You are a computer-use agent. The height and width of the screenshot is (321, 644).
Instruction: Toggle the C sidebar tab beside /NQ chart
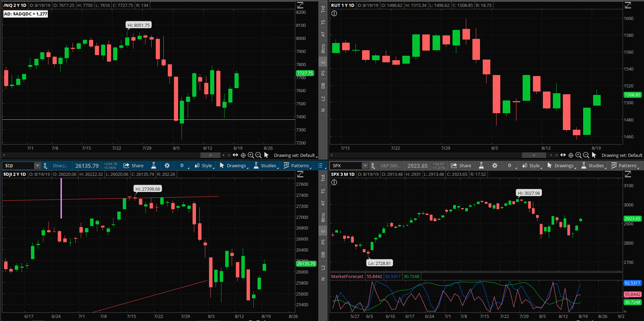(323, 62)
